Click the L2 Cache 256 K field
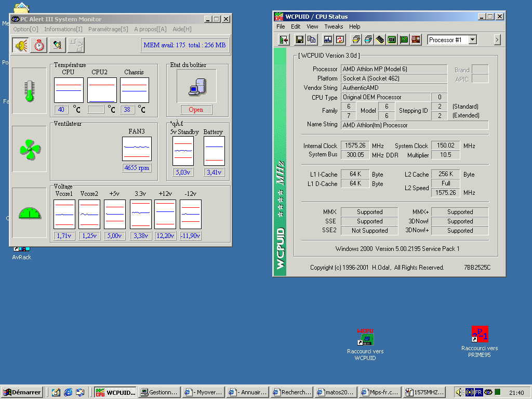 point(445,174)
